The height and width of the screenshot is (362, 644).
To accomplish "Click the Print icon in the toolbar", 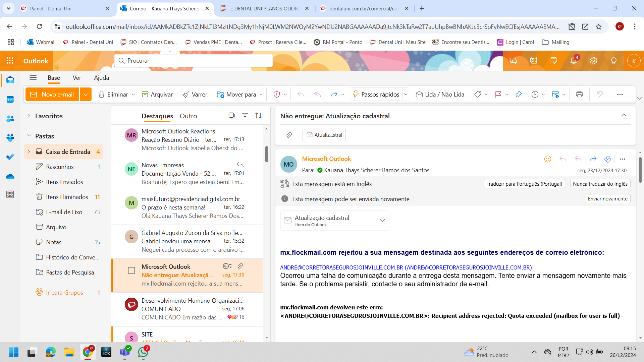I will point(579,95).
